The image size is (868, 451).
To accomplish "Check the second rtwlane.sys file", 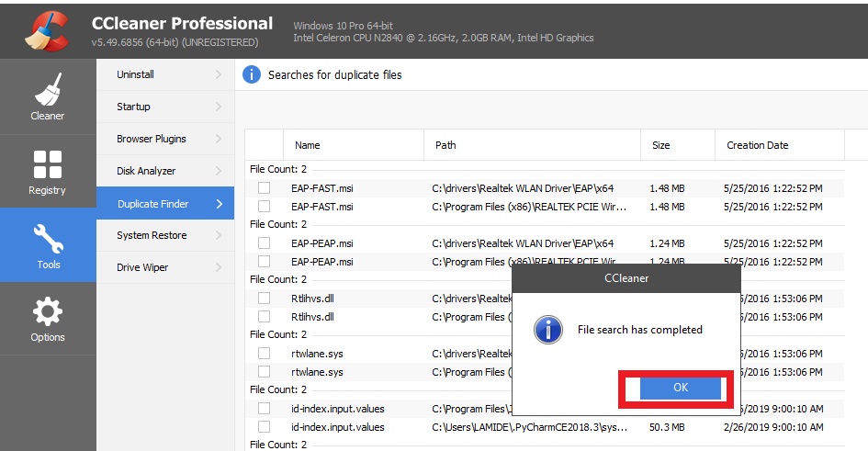I will click(x=264, y=371).
